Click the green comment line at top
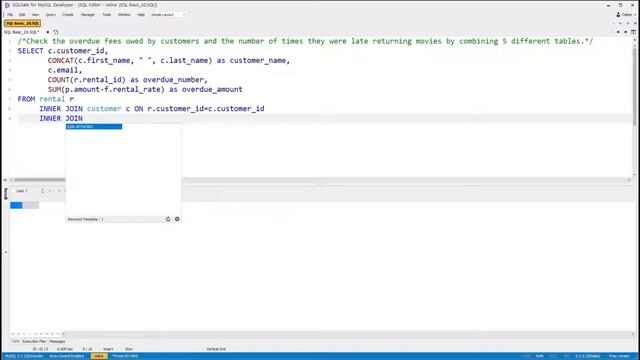The image size is (640, 360). tap(305, 41)
